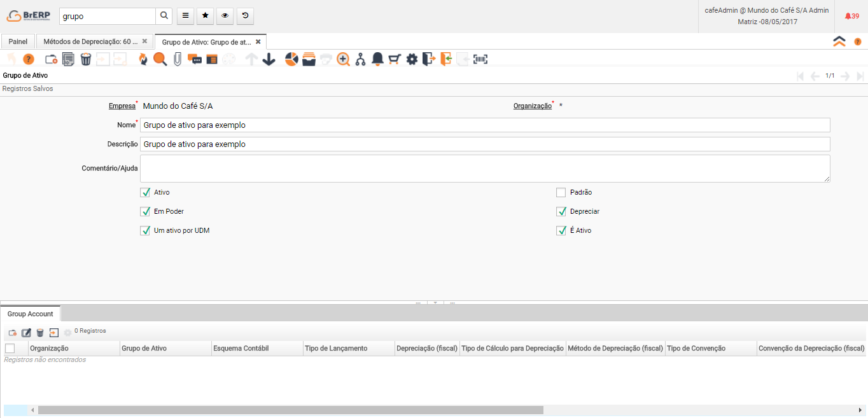The height and width of the screenshot is (418, 868).
Task: Open the favorites star menu button
Action: coord(205,15)
